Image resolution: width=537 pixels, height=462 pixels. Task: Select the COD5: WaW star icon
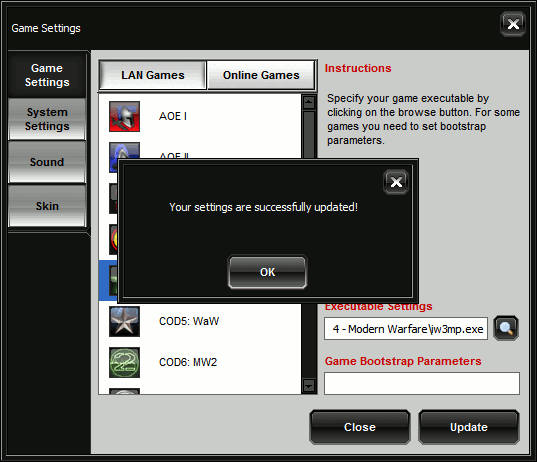point(124,322)
